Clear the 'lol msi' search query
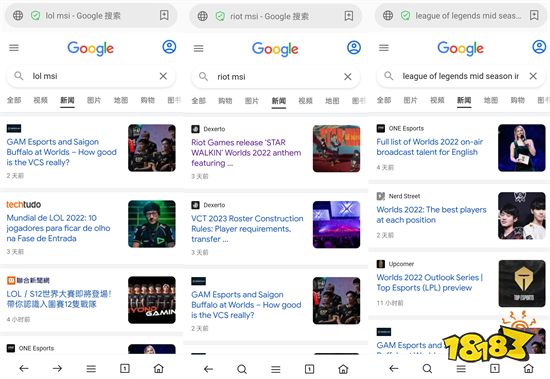The image size is (550, 379). pos(163,76)
